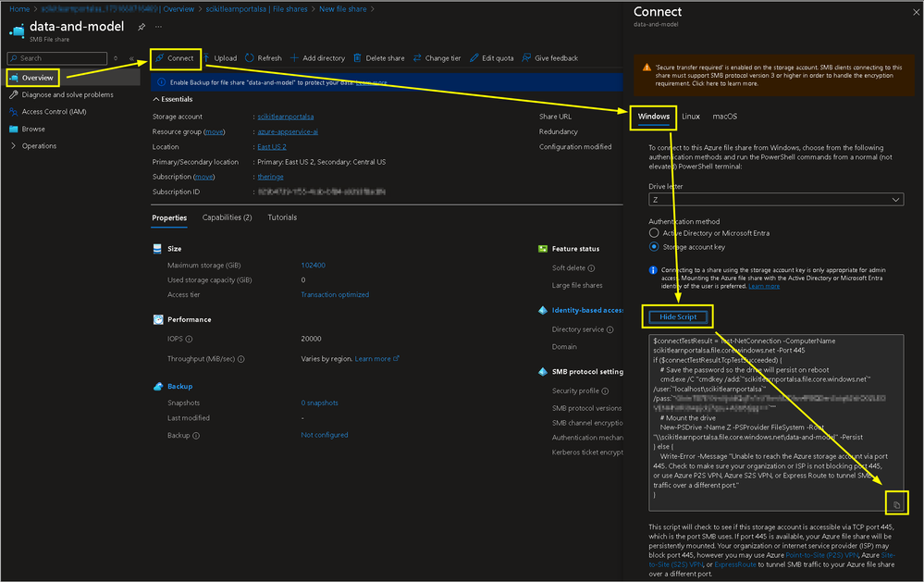Screen dimensions: 924x582
Task: Pin the data-and-model share to dashboard
Action: [x=142, y=27]
